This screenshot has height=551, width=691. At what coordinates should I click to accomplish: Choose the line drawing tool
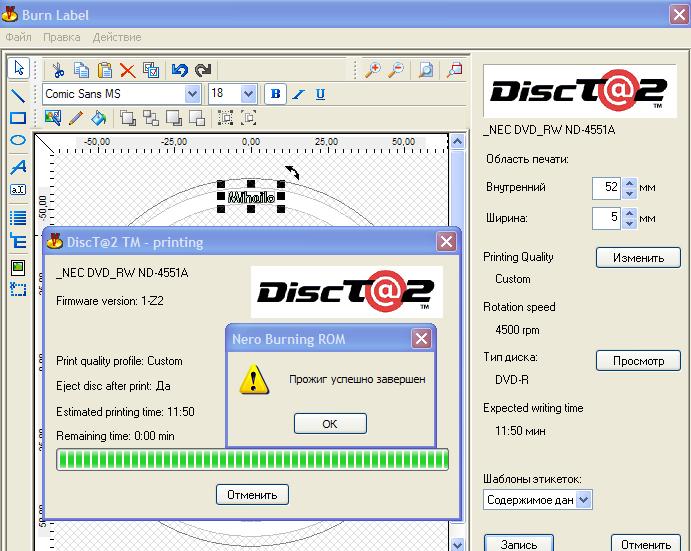pos(18,95)
